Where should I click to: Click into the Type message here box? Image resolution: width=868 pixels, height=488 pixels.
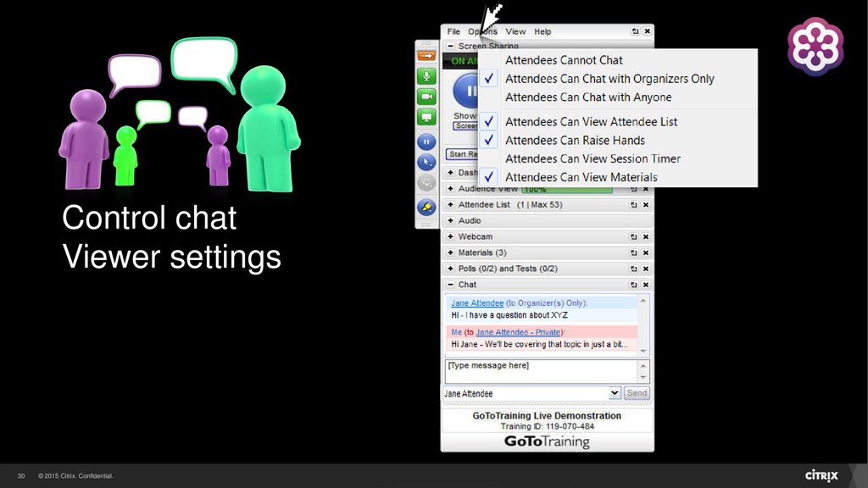pos(541,371)
